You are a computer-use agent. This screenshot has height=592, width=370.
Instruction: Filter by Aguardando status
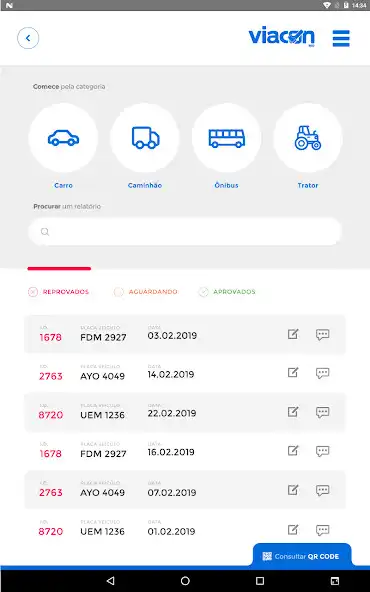pyautogui.click(x=145, y=292)
